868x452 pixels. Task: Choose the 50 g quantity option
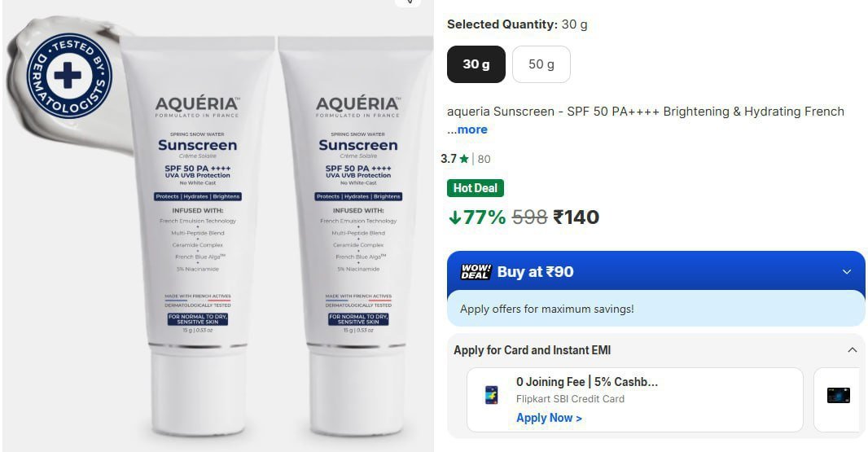point(541,64)
